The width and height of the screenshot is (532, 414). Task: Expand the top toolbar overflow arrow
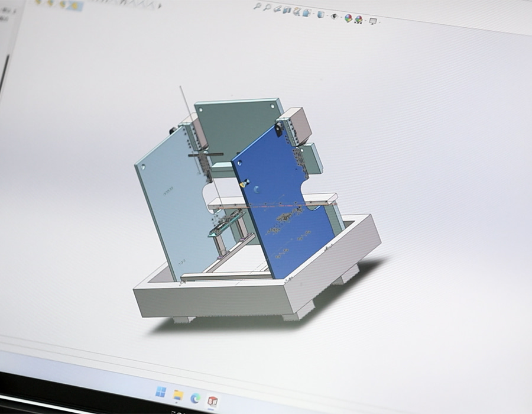[160, 6]
